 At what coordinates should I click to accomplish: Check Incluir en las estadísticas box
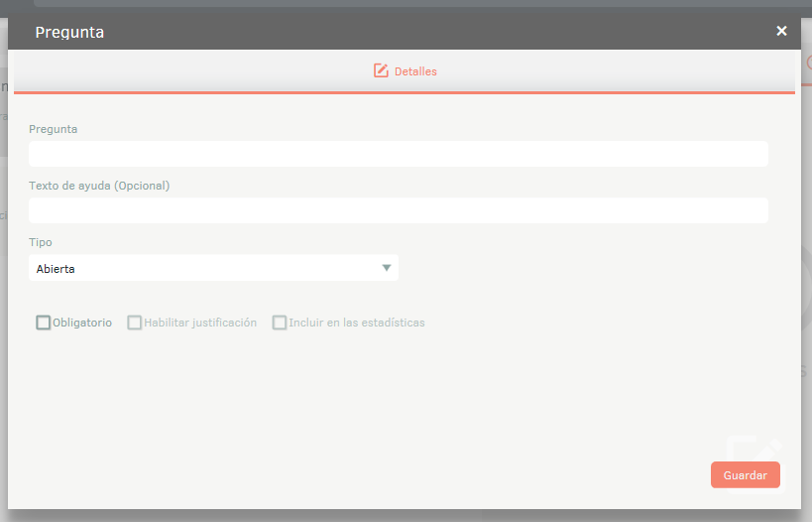280,323
